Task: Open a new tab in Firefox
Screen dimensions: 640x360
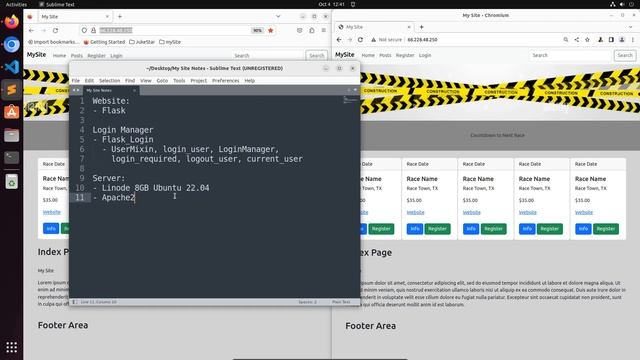Action: [120, 17]
